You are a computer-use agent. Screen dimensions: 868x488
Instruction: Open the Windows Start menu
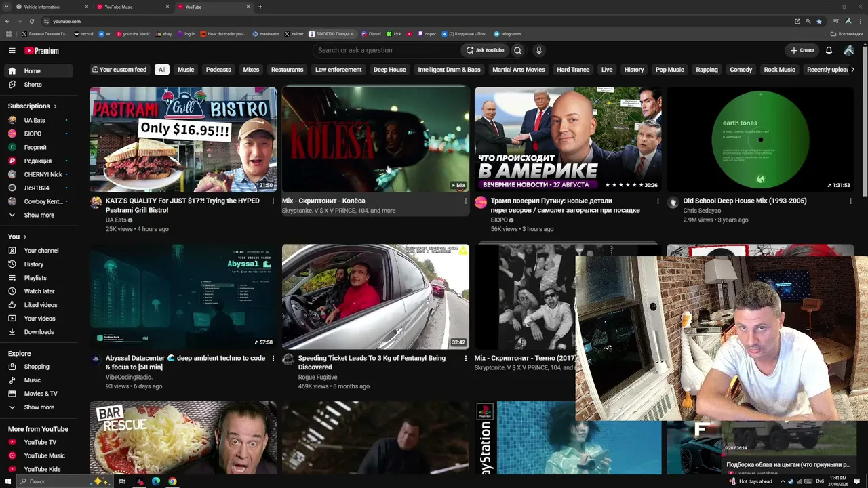point(7,481)
